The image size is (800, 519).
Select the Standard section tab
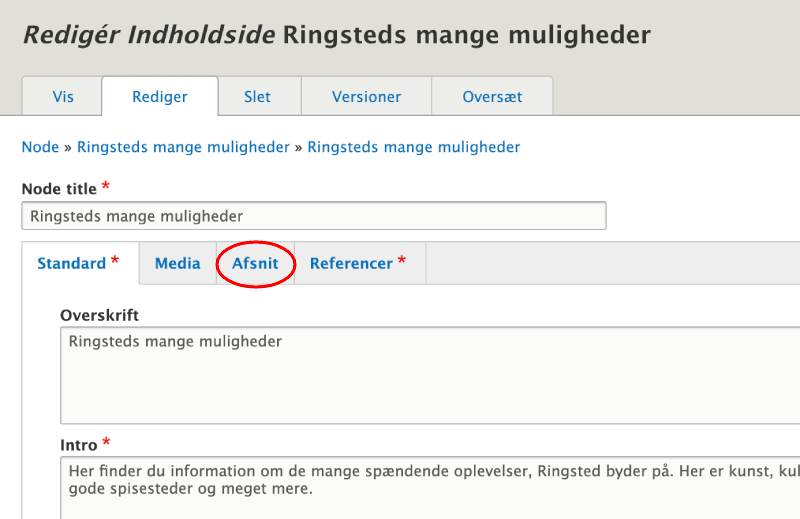point(72,264)
